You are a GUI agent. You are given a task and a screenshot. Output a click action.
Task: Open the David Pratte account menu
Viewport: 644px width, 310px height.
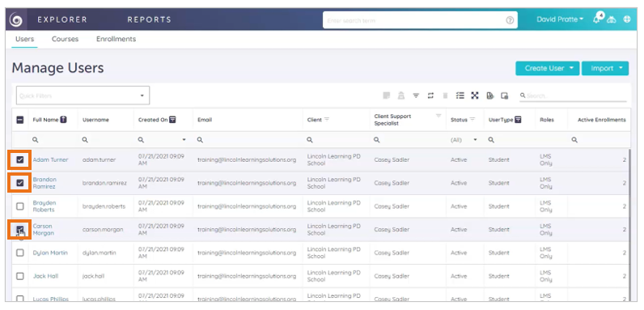[560, 19]
